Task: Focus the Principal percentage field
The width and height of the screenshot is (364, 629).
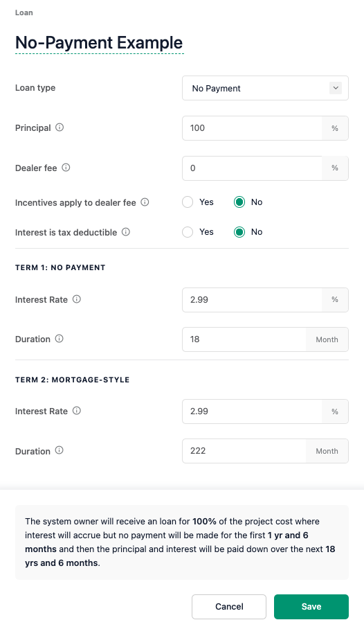Action: [252, 128]
